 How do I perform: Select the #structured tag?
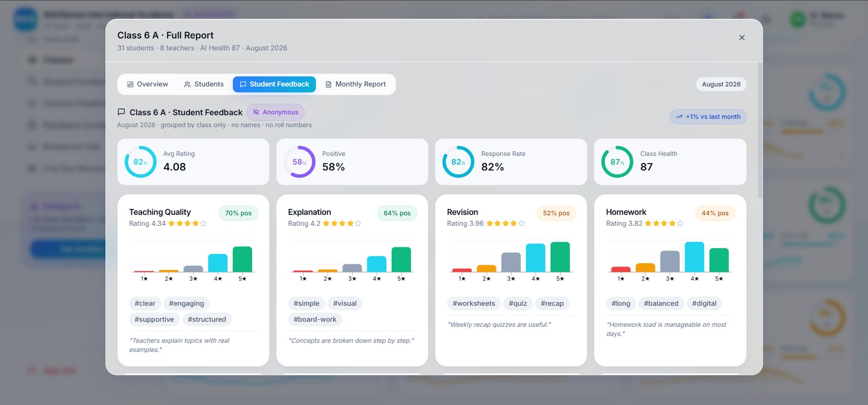pos(207,319)
